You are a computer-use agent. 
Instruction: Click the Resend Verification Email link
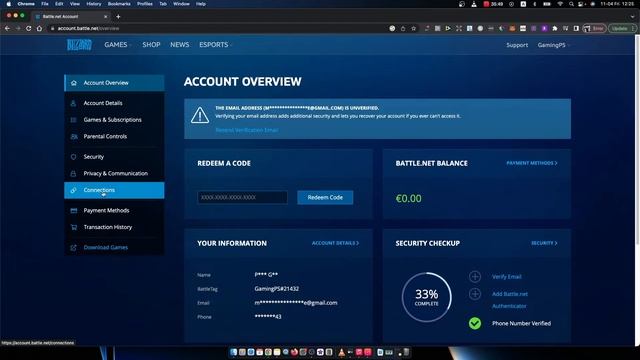[x=247, y=130]
